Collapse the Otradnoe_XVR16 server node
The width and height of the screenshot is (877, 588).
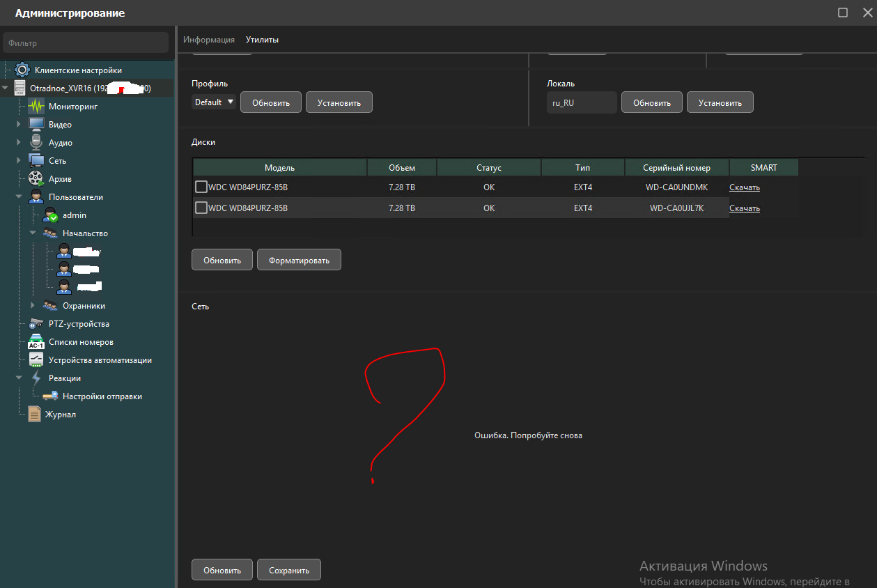pos(6,88)
